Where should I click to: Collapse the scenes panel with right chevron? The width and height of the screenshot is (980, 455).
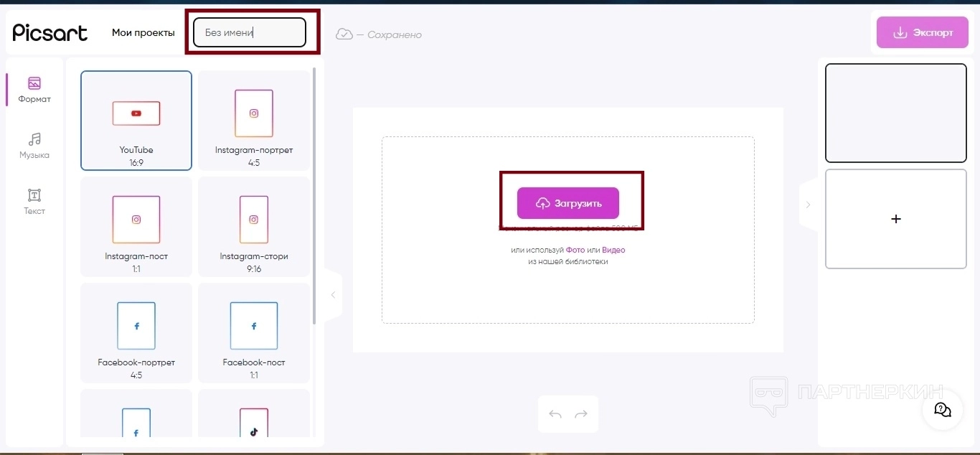coord(808,205)
